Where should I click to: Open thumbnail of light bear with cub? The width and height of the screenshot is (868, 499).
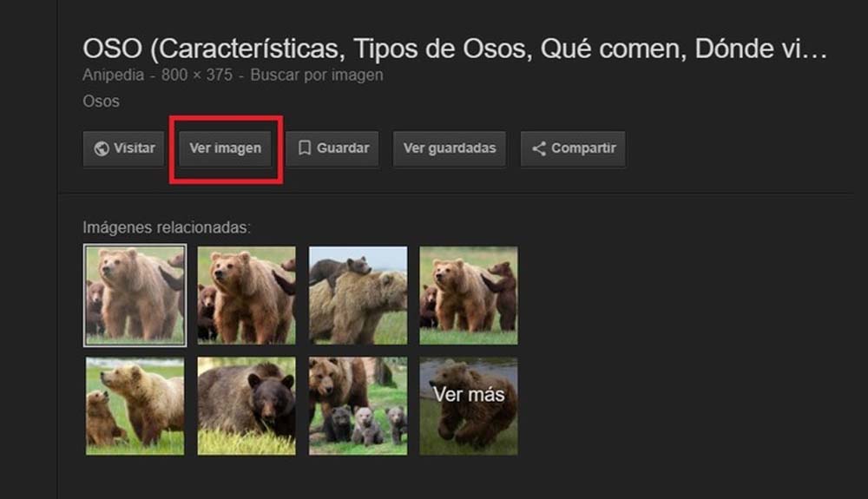click(135, 406)
